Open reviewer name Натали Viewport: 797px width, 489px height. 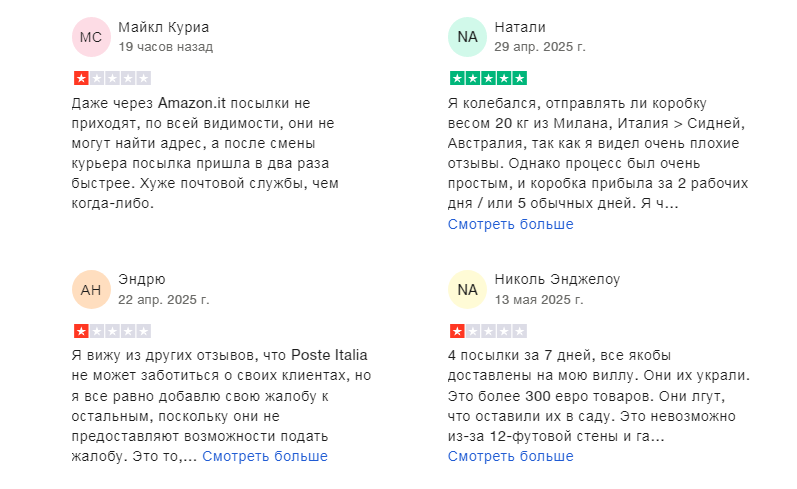(x=520, y=27)
